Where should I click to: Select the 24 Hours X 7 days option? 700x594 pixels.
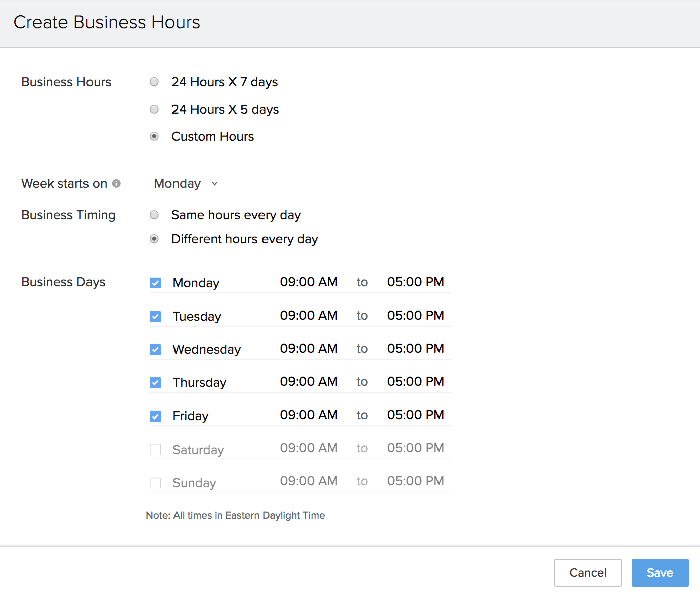point(154,82)
